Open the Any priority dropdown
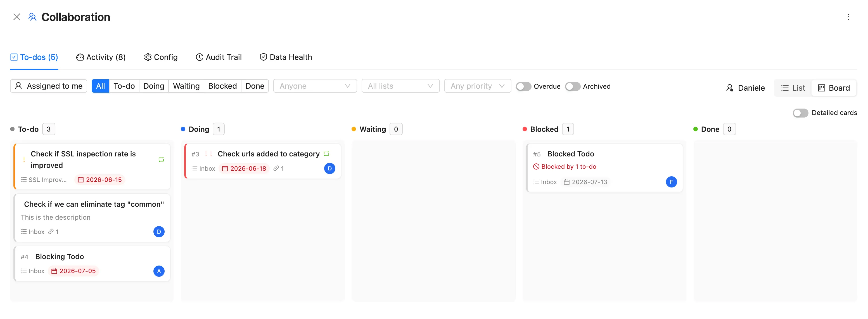 tap(478, 86)
